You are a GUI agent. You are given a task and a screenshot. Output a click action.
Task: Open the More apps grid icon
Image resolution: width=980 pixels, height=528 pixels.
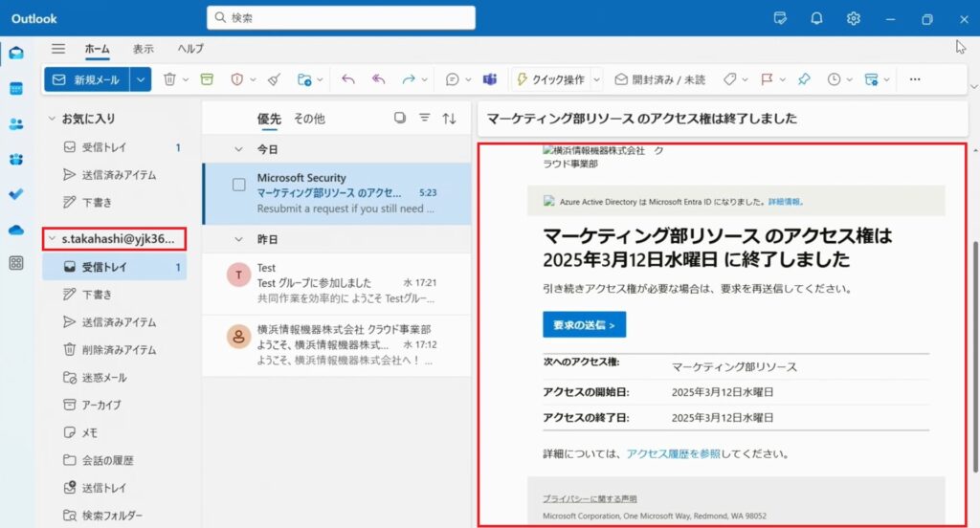tap(16, 263)
